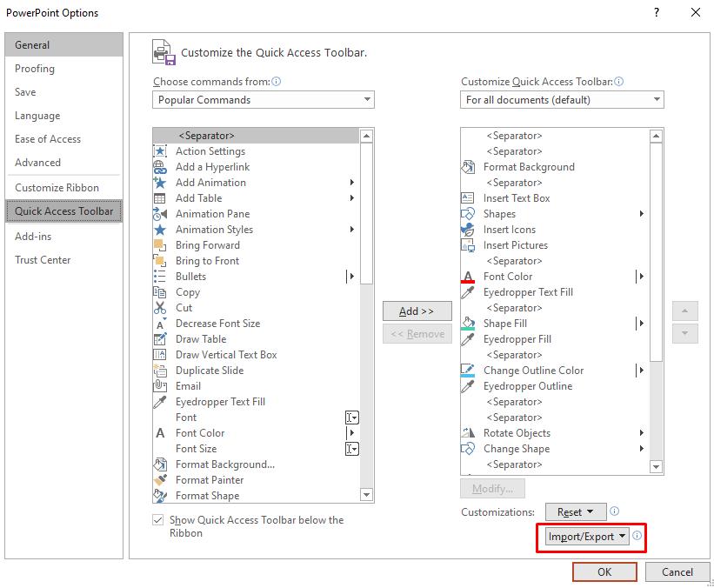Image resolution: width=714 pixels, height=588 pixels.
Task: Select the Bullets list icon
Action: click(160, 277)
